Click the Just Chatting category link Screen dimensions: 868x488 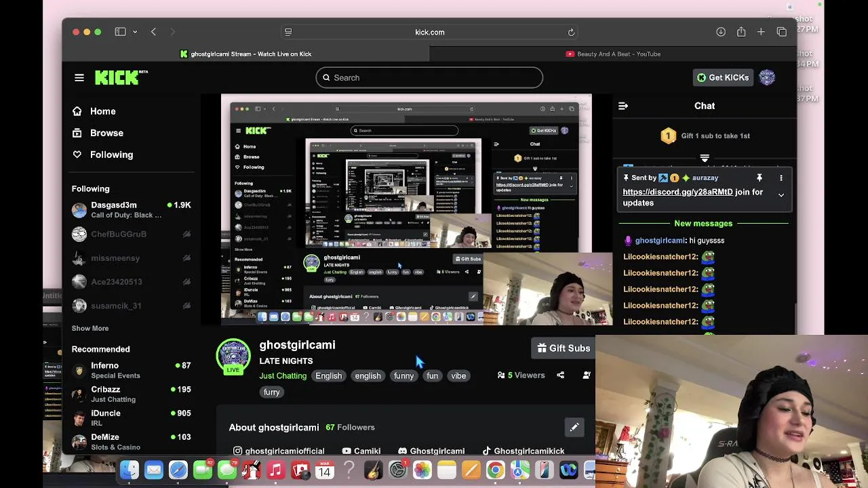[x=283, y=375]
